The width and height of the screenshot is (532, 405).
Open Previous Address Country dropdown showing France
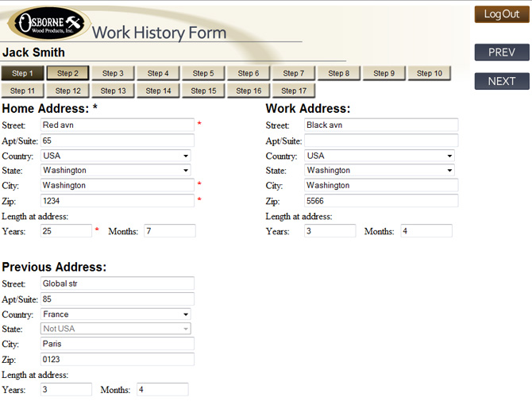(x=116, y=314)
